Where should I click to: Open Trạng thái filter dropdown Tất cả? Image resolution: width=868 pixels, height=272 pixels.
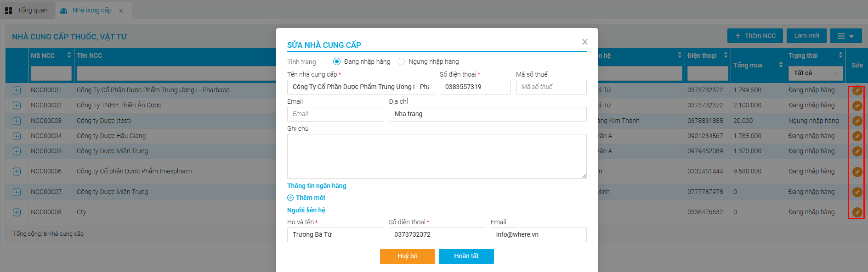pos(816,73)
